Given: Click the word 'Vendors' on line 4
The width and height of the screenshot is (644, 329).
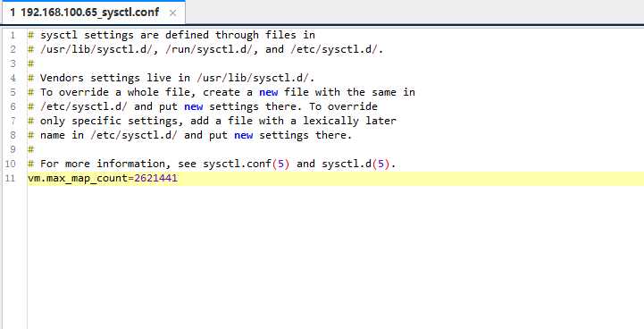Looking at the screenshot, I should pyautogui.click(x=62, y=78).
